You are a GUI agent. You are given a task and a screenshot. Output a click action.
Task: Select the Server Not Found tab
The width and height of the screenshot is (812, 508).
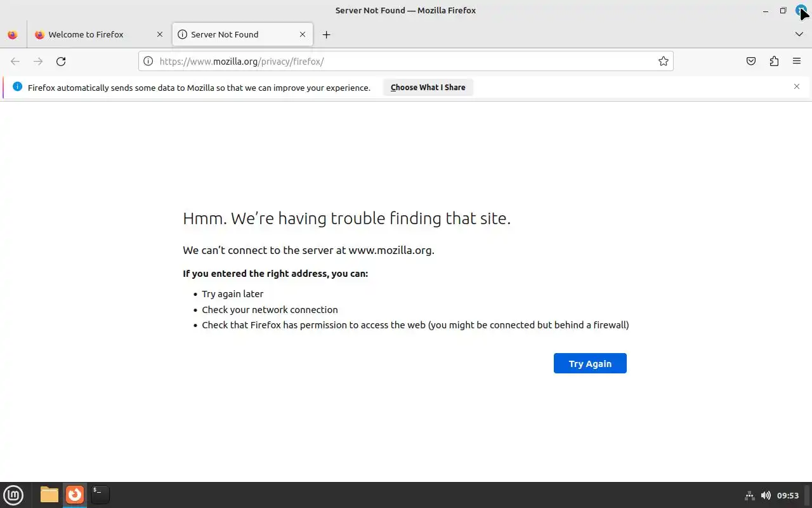[242, 34]
